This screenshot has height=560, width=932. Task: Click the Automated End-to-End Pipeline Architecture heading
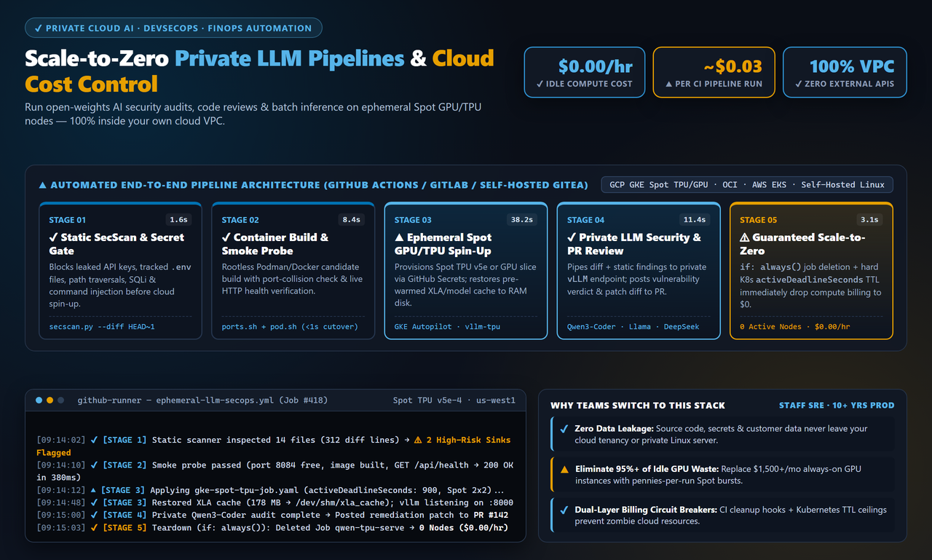tap(313, 185)
